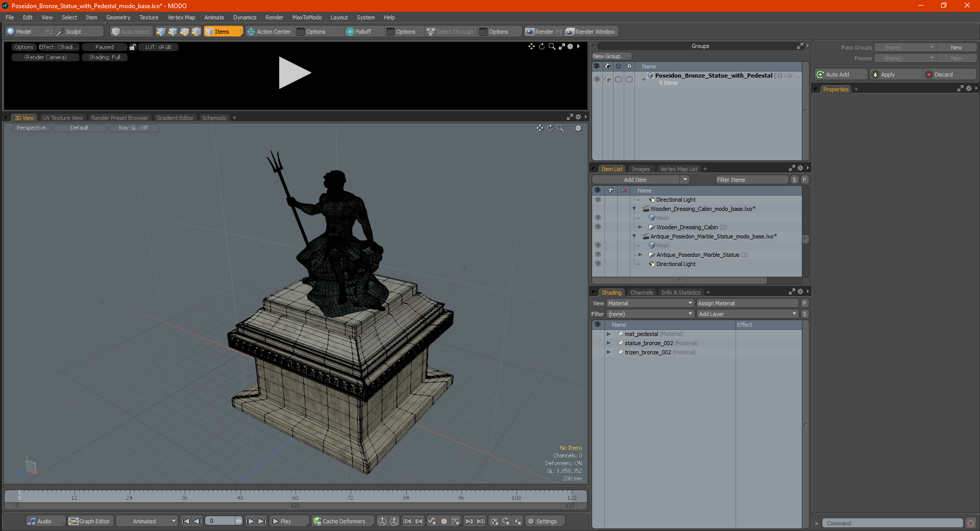Open the View Material dropdown

point(650,303)
